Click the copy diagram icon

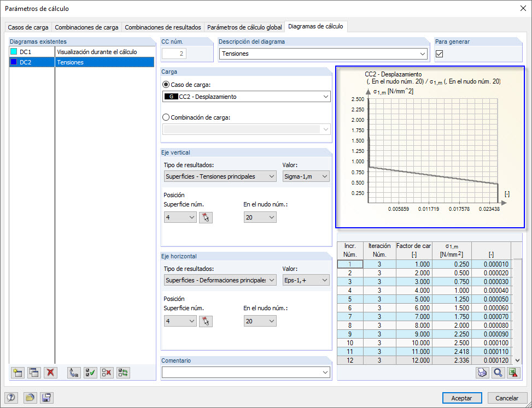coord(34,372)
